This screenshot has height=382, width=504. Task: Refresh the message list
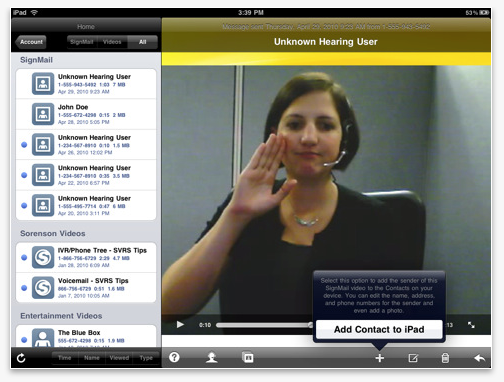(x=21, y=358)
